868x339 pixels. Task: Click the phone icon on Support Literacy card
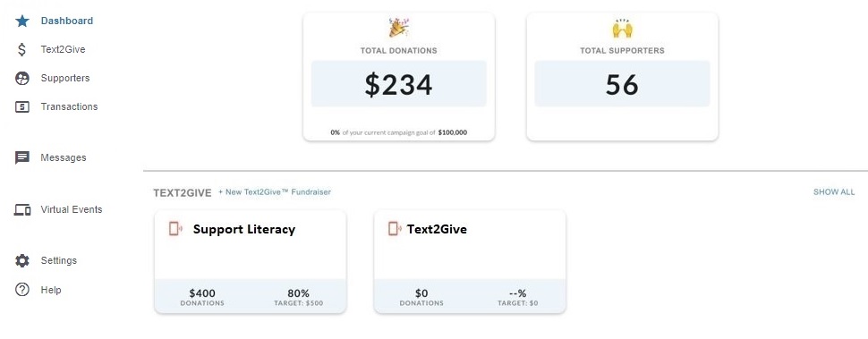coord(175,228)
